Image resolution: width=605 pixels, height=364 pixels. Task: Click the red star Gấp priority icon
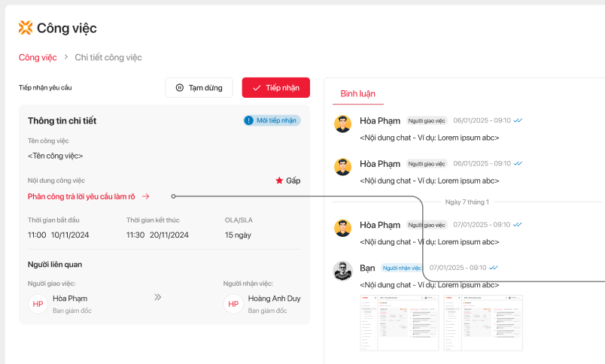(x=279, y=180)
